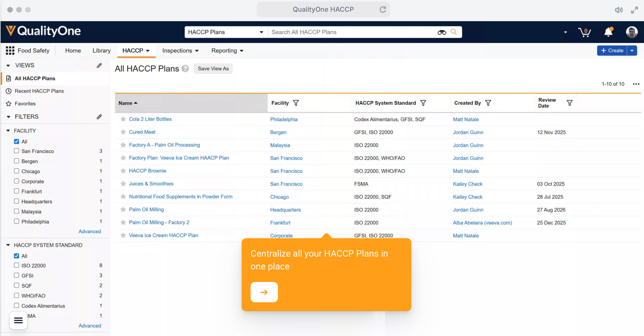Click the orange tooltip next arrow button
Screen dimensions: 644x336
point(264,292)
